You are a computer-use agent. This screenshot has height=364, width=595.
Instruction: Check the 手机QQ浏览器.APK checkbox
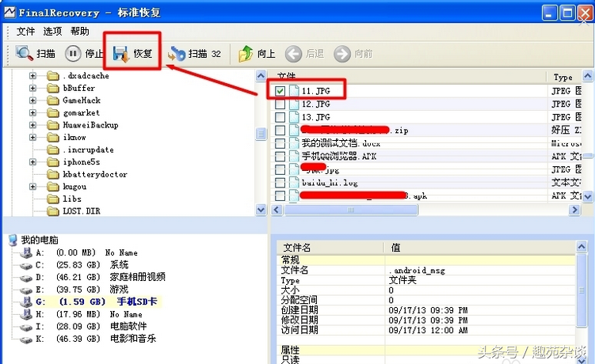click(x=280, y=156)
